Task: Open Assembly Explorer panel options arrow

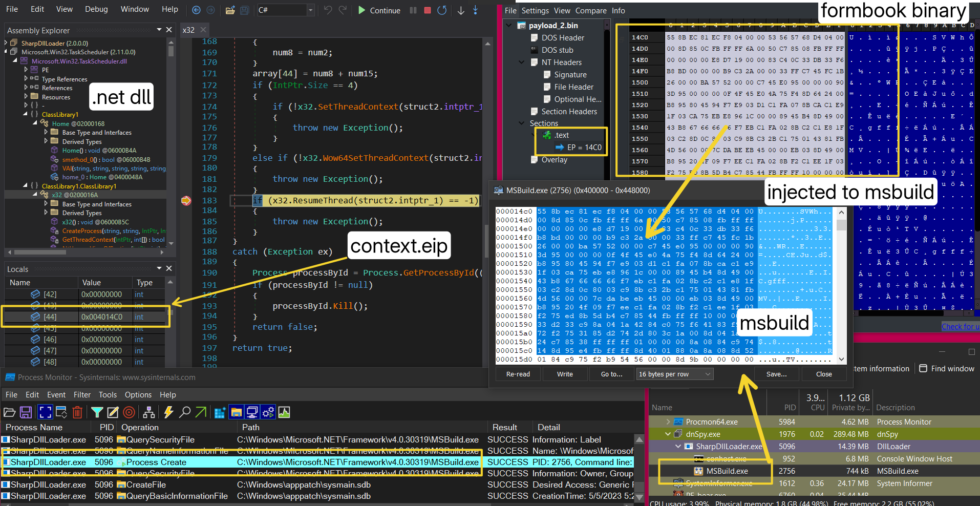Action: pos(159,30)
